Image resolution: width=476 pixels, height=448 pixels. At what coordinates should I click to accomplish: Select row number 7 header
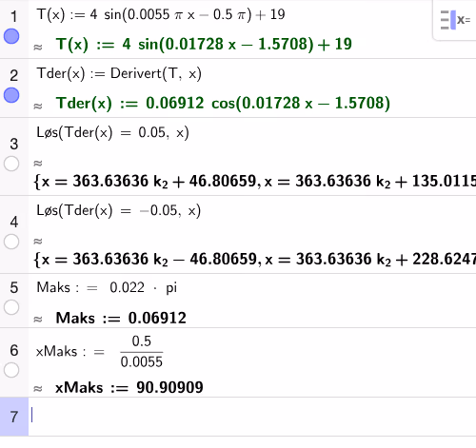pyautogui.click(x=13, y=417)
